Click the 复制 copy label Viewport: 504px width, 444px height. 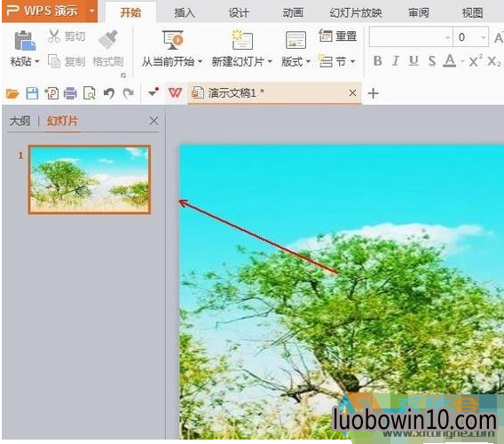[75, 61]
